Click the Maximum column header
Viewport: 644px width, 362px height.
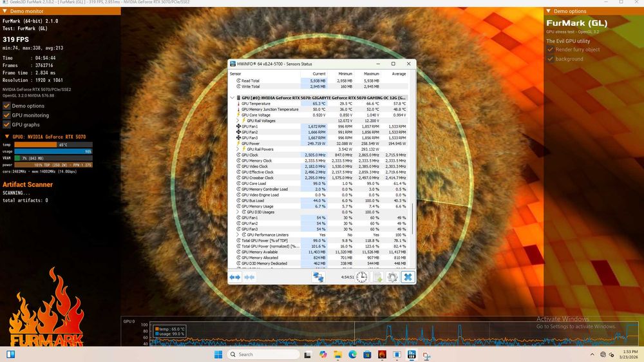pos(367,74)
